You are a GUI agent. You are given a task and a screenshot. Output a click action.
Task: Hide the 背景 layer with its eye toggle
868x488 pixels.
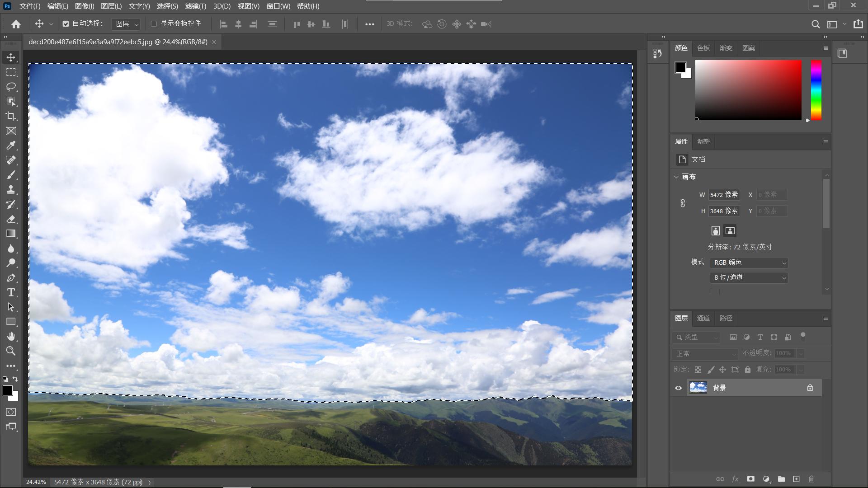[678, 388]
